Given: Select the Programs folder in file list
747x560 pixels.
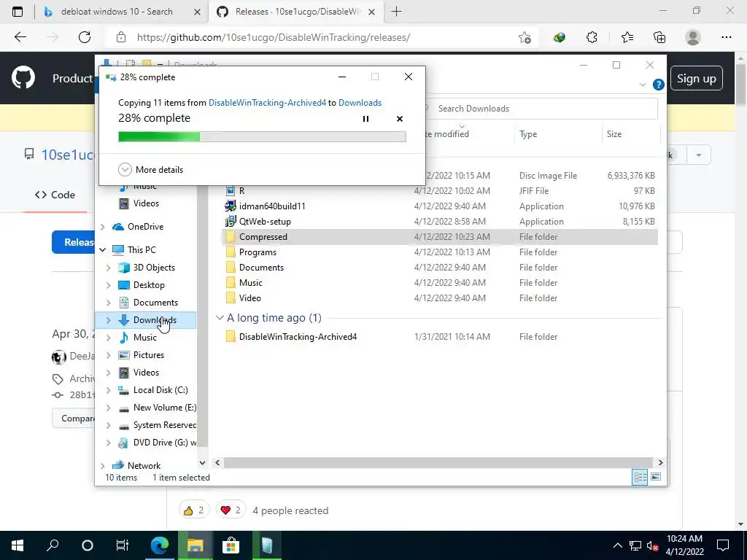Looking at the screenshot, I should (x=258, y=252).
